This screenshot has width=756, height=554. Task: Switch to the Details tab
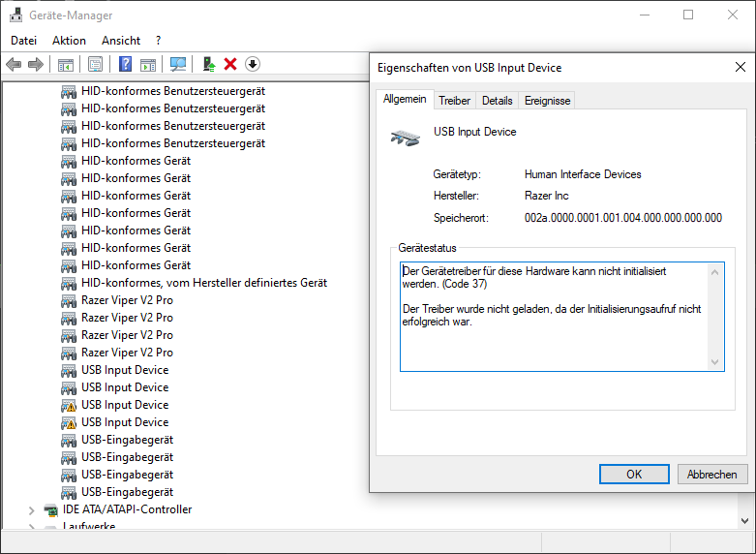coord(498,101)
